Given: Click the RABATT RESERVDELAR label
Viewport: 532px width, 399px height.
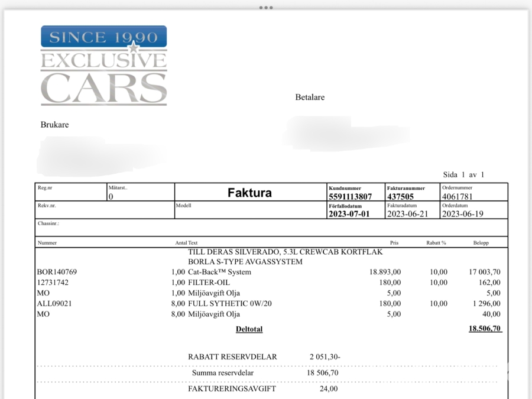Looking at the screenshot, I should tap(232, 357).
